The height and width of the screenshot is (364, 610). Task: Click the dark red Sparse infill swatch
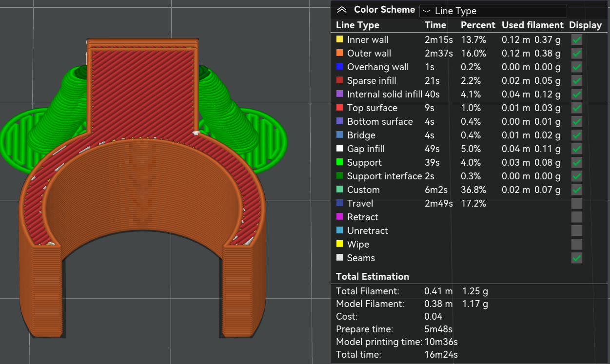point(340,80)
